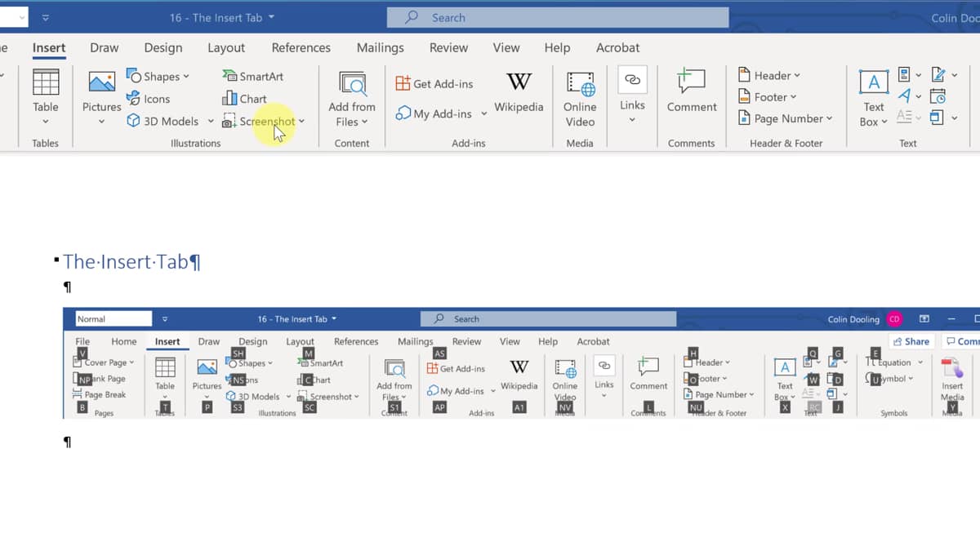The image size is (980, 551).
Task: Select the Insert tab
Action: (49, 47)
